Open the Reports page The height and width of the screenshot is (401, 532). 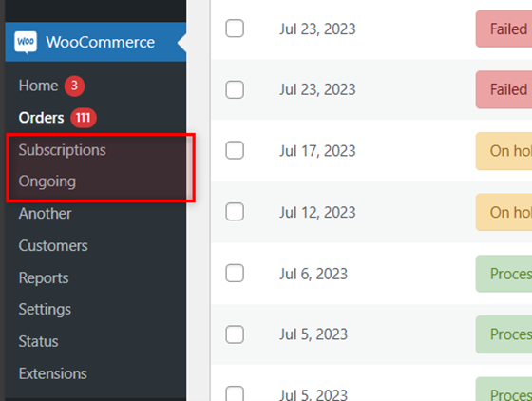point(44,278)
